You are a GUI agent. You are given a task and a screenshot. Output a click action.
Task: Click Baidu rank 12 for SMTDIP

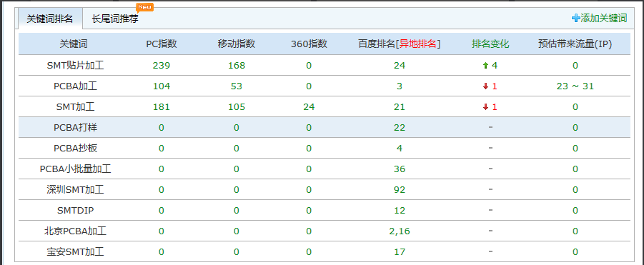[x=400, y=211]
